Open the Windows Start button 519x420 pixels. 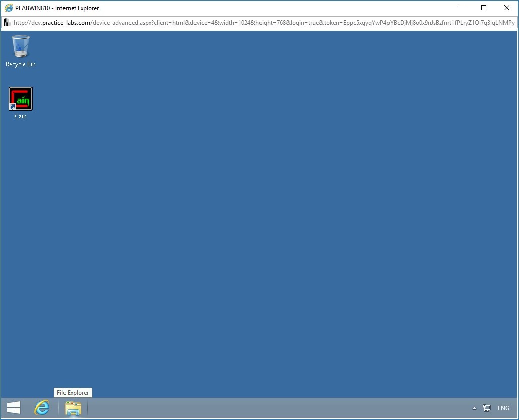point(13,408)
